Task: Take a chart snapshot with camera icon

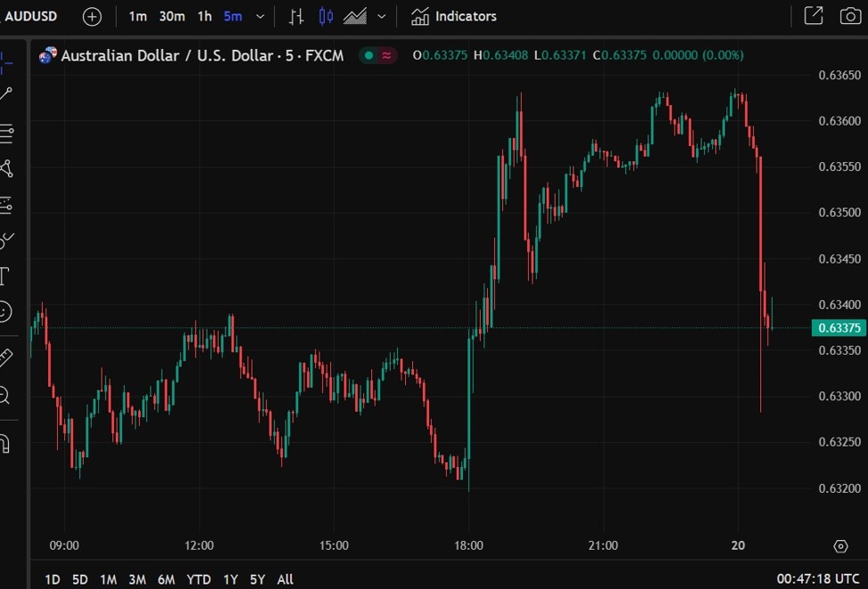Action: coord(849,16)
